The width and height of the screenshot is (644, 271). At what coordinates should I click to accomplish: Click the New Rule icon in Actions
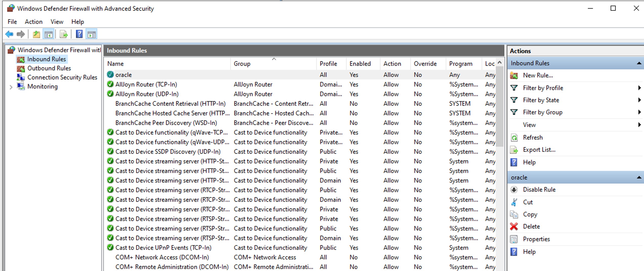[514, 75]
